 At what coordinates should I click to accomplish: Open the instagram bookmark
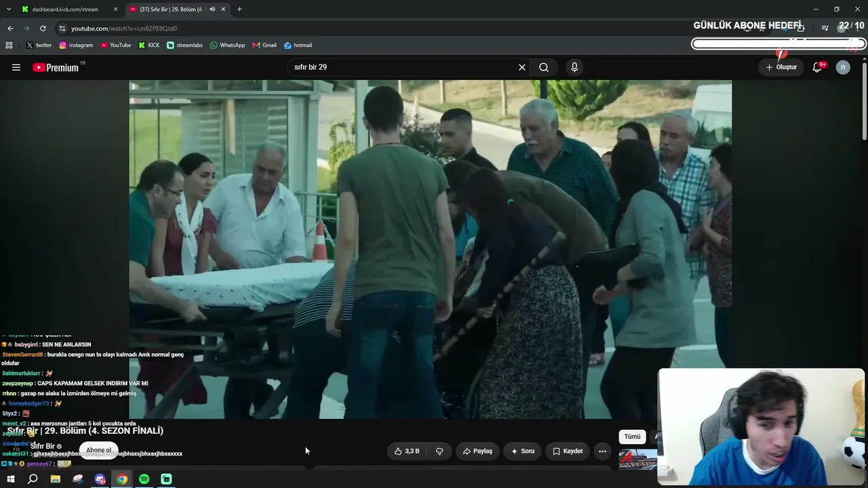[76, 45]
